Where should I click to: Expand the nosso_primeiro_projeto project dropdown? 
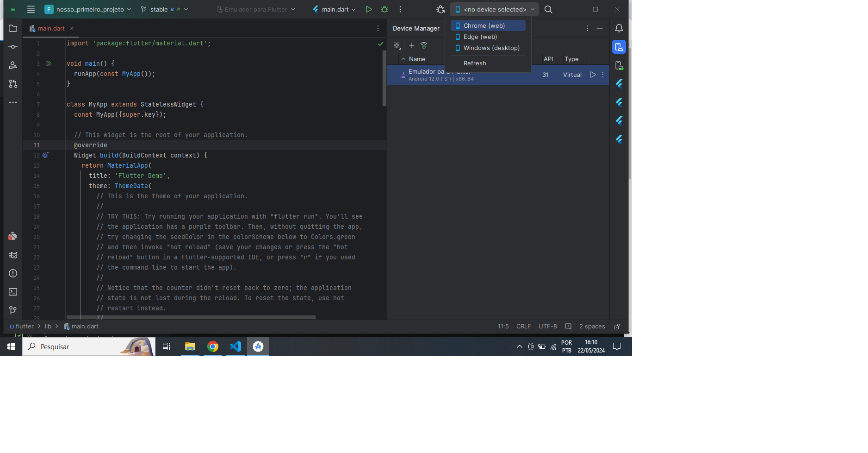tap(88, 9)
